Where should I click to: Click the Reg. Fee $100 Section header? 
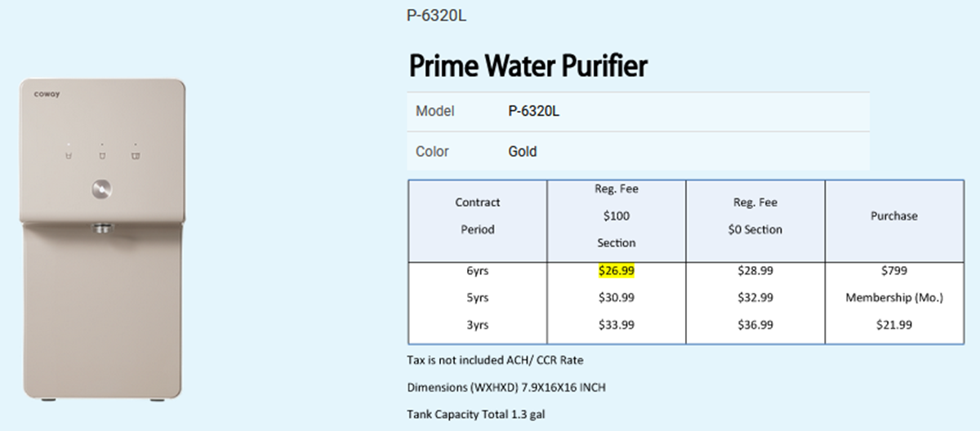pyautogui.click(x=617, y=215)
